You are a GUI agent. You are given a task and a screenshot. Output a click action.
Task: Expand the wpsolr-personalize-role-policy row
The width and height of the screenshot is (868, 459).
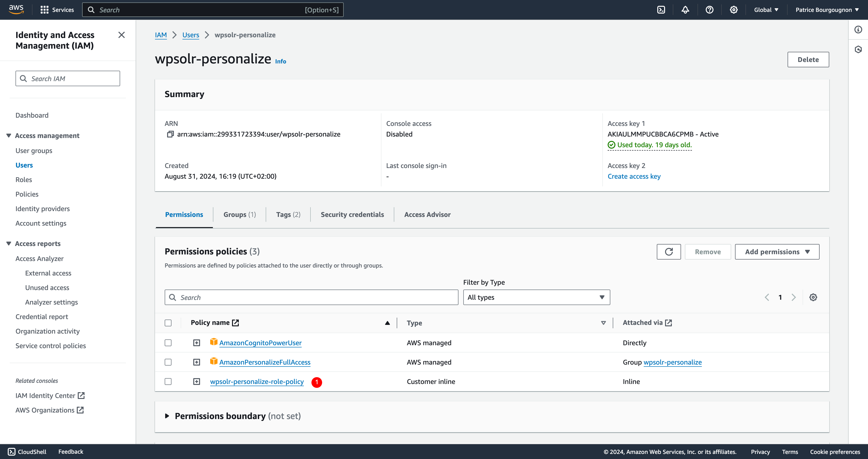(x=196, y=382)
